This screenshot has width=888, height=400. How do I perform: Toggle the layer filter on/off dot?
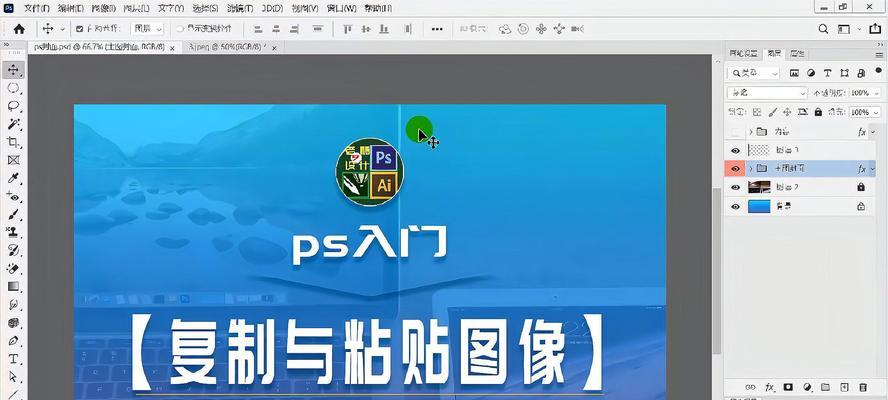coord(878,70)
